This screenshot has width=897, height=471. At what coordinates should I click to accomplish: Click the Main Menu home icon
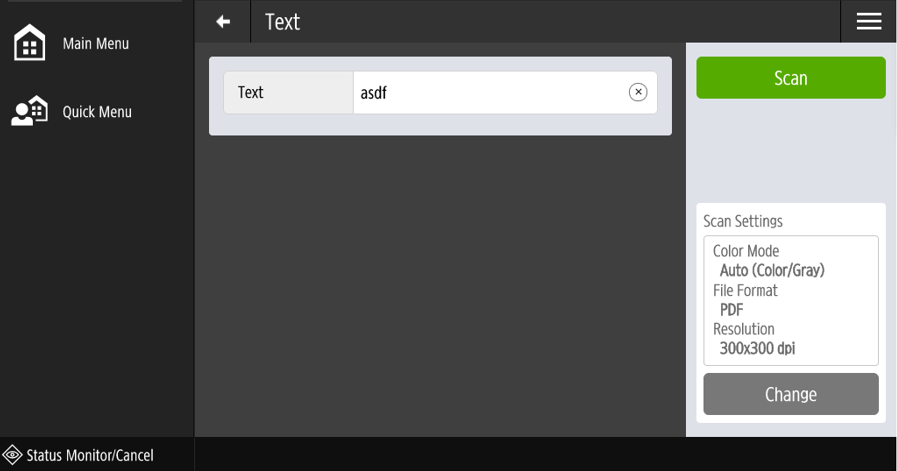coord(29,44)
